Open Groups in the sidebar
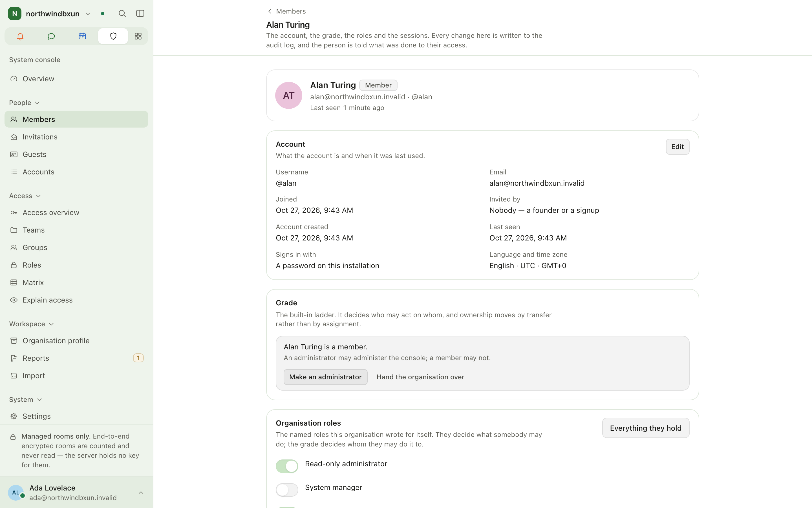Viewport: 812px width, 508px height. tap(76, 248)
